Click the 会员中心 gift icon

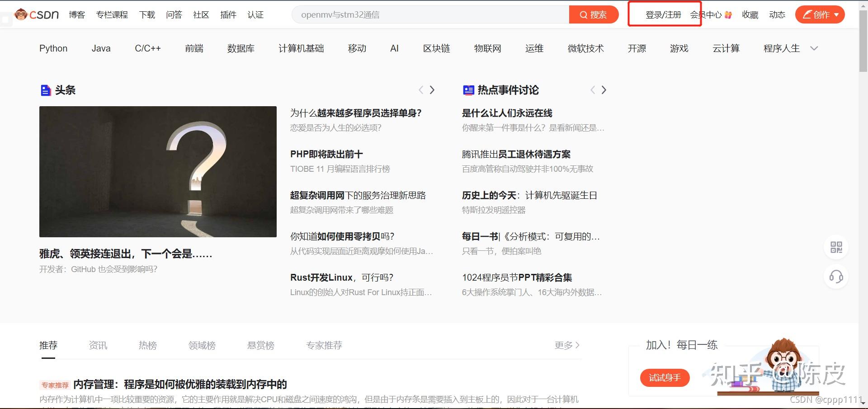728,15
